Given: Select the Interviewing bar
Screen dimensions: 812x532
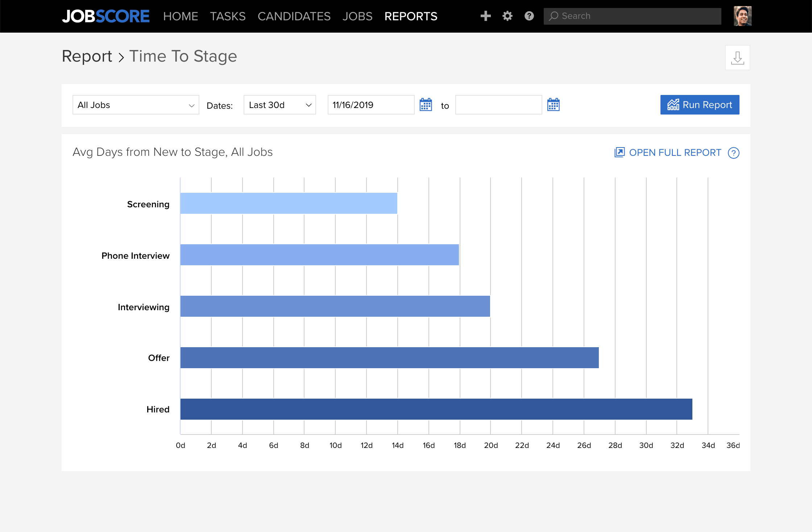Looking at the screenshot, I should (335, 306).
